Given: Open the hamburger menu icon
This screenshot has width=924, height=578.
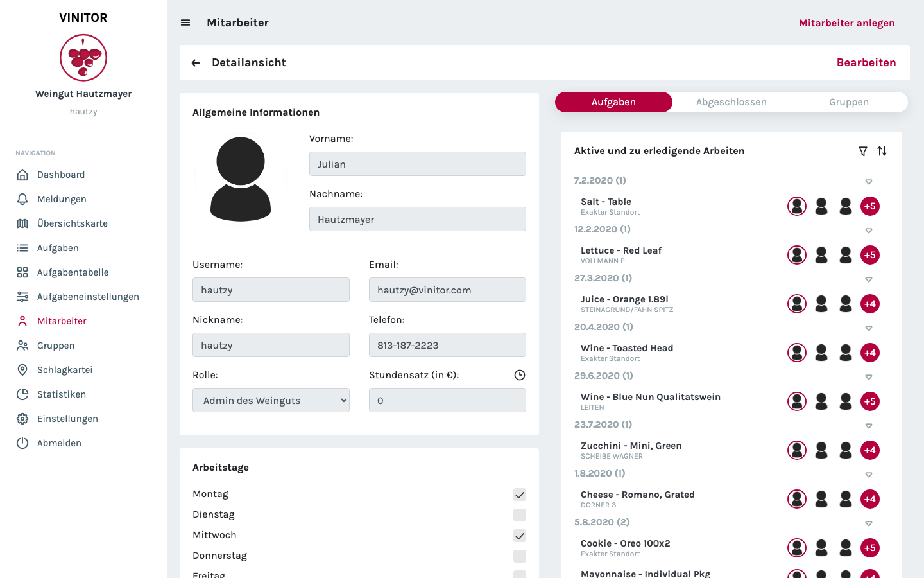Looking at the screenshot, I should (185, 22).
